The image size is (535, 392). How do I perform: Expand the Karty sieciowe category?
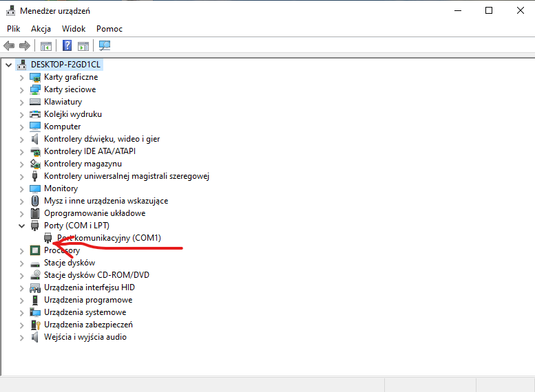click(21, 89)
